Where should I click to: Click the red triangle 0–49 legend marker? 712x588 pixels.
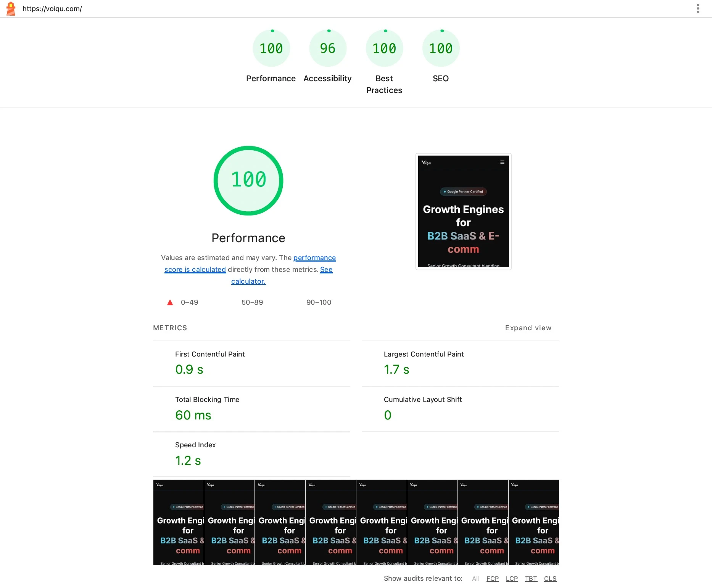coord(170,302)
